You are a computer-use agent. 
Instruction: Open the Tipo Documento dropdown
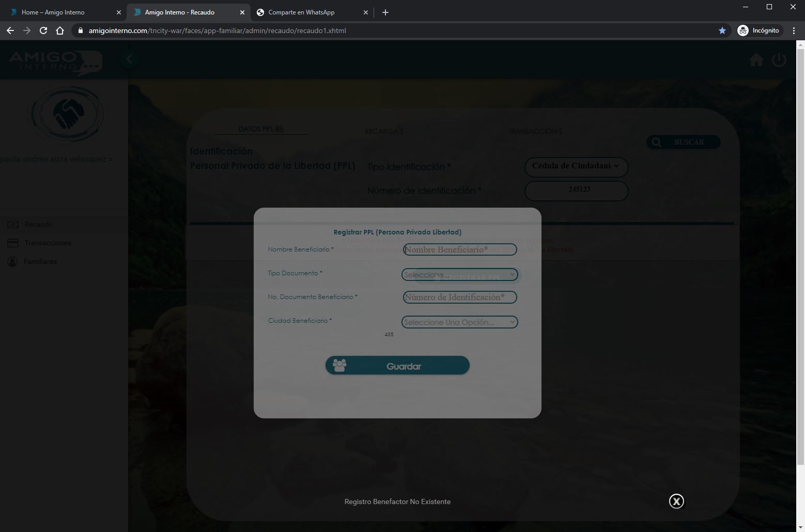click(x=460, y=274)
